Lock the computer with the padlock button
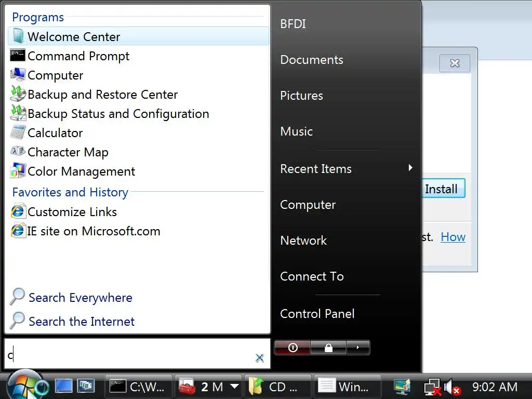This screenshot has height=399, width=532. 328,348
